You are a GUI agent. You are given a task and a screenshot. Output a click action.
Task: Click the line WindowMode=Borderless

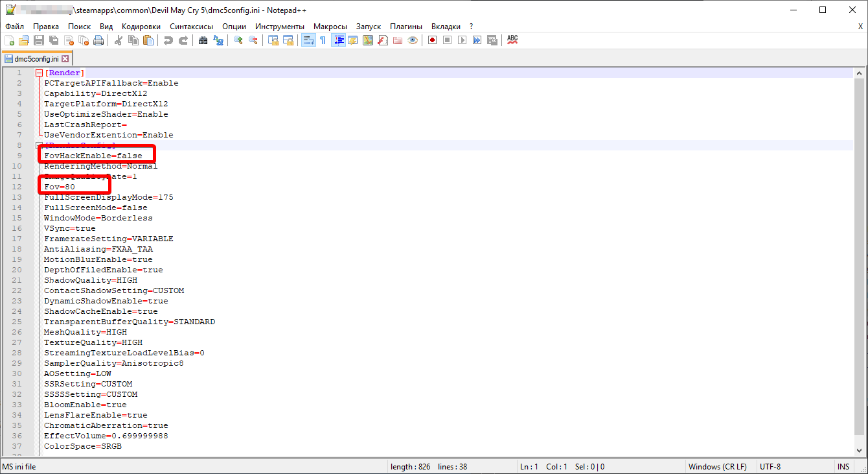98,218
